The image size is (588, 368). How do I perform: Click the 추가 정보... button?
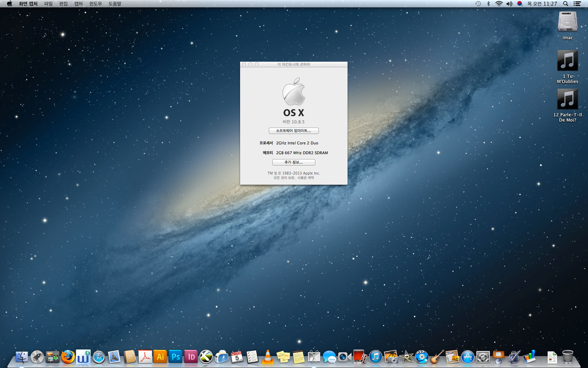(294, 162)
